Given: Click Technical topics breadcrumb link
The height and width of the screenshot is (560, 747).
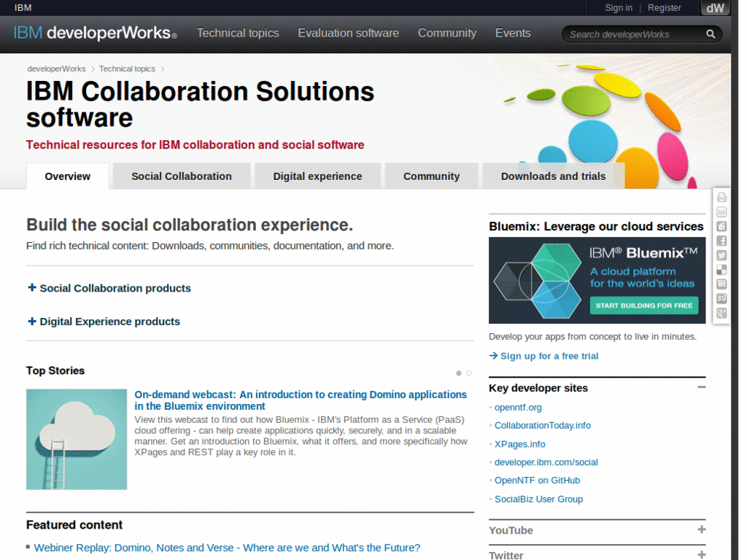Looking at the screenshot, I should pyautogui.click(x=127, y=69).
